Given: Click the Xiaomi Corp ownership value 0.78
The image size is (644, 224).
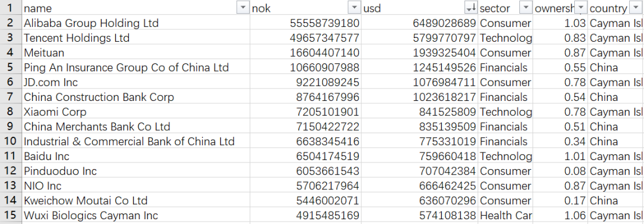Looking at the screenshot, I should pos(560,112).
